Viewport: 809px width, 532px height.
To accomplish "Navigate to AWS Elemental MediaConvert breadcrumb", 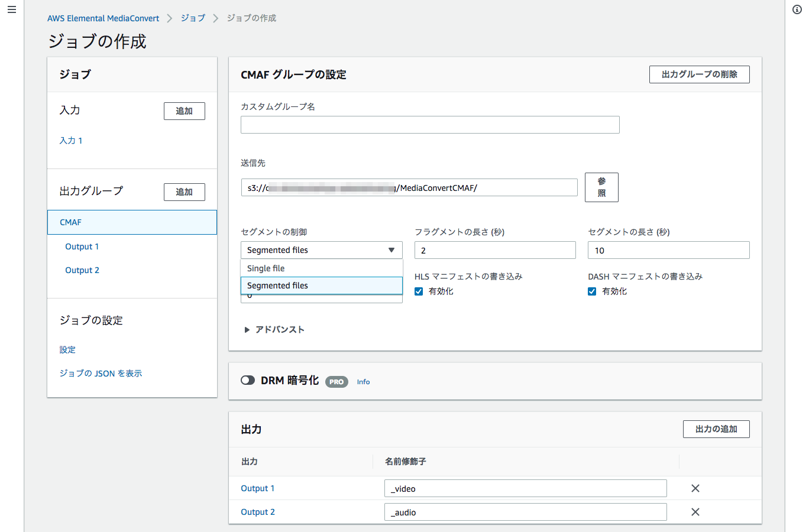I will click(x=103, y=18).
